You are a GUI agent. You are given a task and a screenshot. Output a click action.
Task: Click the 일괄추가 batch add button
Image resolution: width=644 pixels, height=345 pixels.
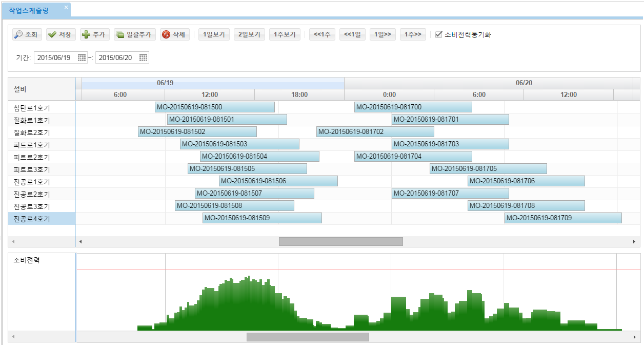pyautogui.click(x=134, y=34)
